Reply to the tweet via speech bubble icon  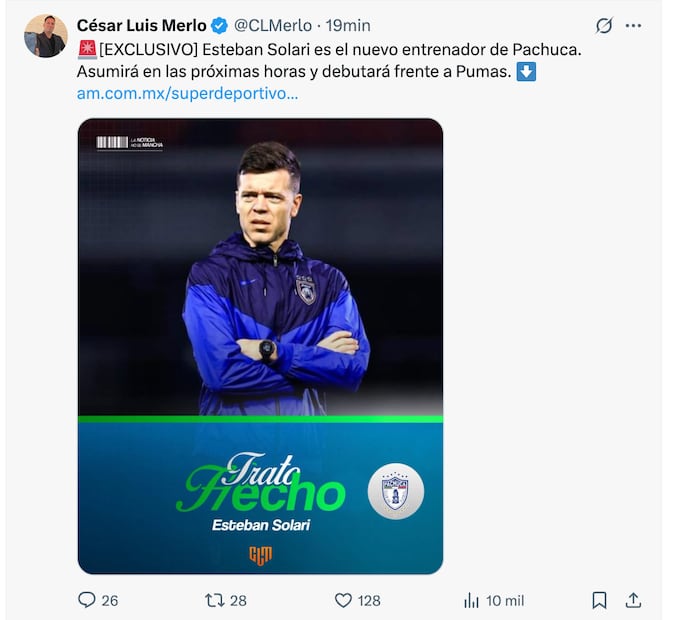(86, 600)
